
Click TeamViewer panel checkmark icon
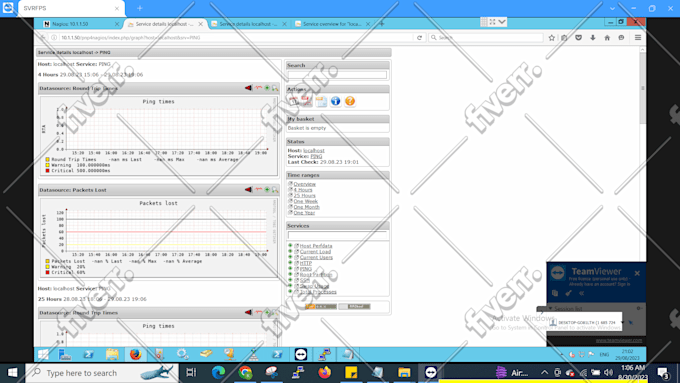coord(568,293)
